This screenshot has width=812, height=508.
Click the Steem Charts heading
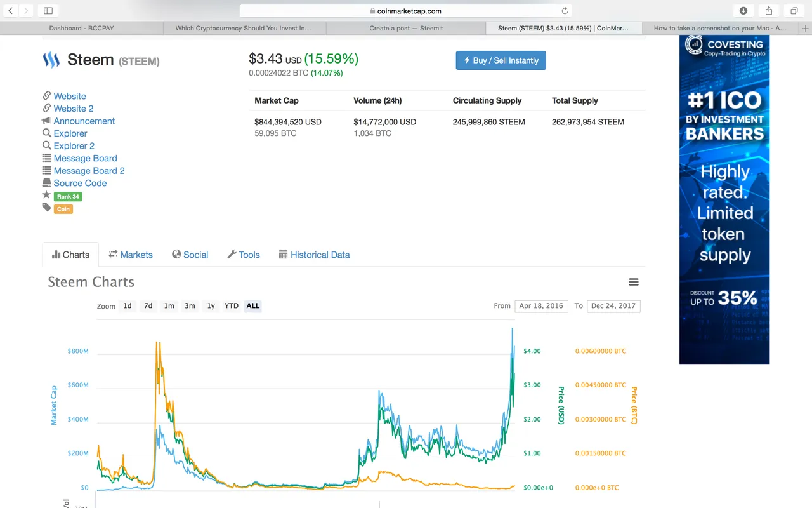point(91,282)
